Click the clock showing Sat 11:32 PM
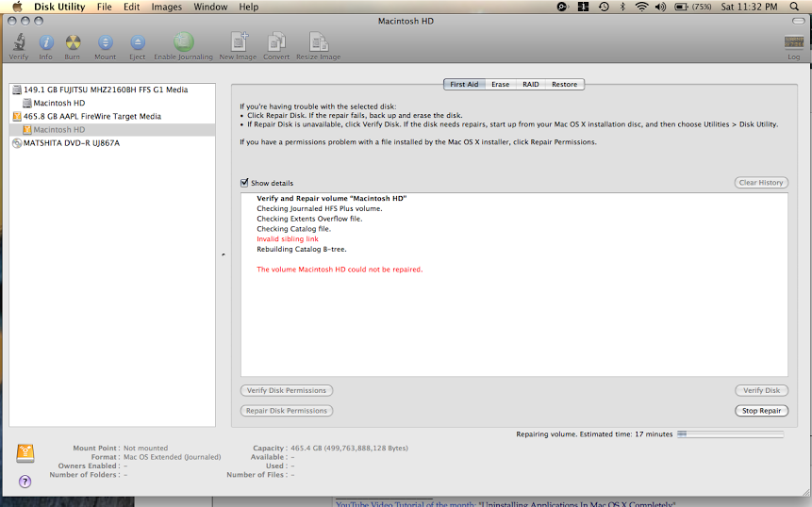 749,7
